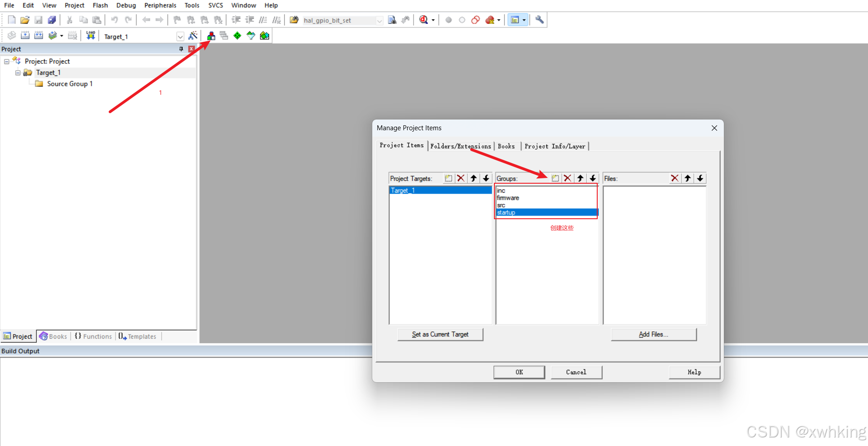Image resolution: width=868 pixels, height=446 pixels.
Task: Open the breakpoint kill options dropdown arrow
Action: coord(499,20)
